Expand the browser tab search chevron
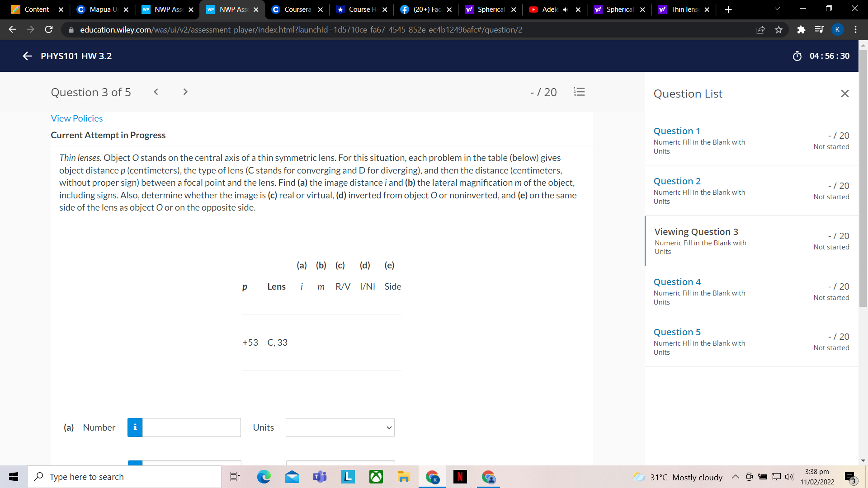868x488 pixels. pyautogui.click(x=777, y=8)
